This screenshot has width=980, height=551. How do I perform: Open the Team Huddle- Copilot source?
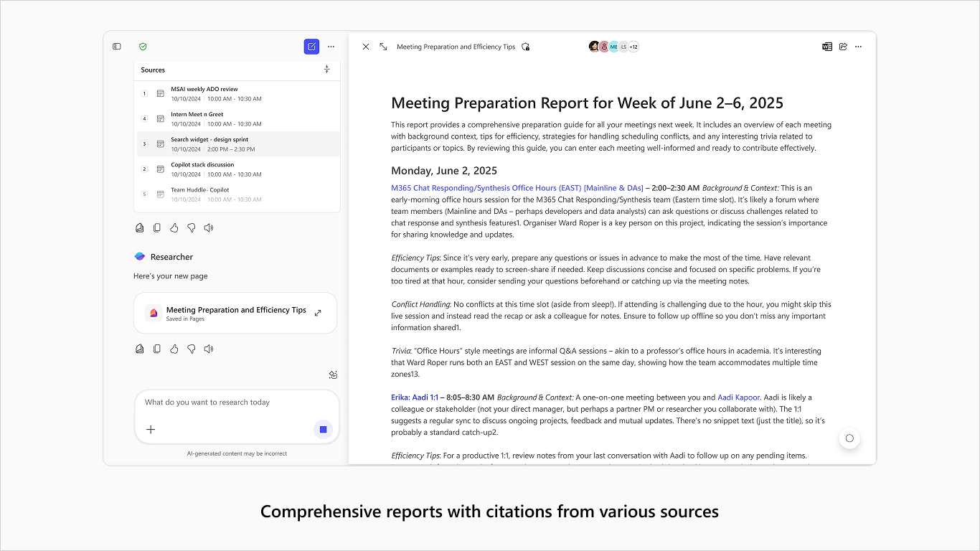click(237, 194)
